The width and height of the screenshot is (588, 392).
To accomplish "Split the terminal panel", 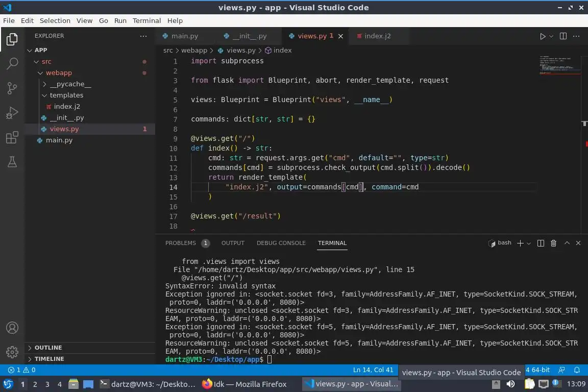I will point(541,243).
